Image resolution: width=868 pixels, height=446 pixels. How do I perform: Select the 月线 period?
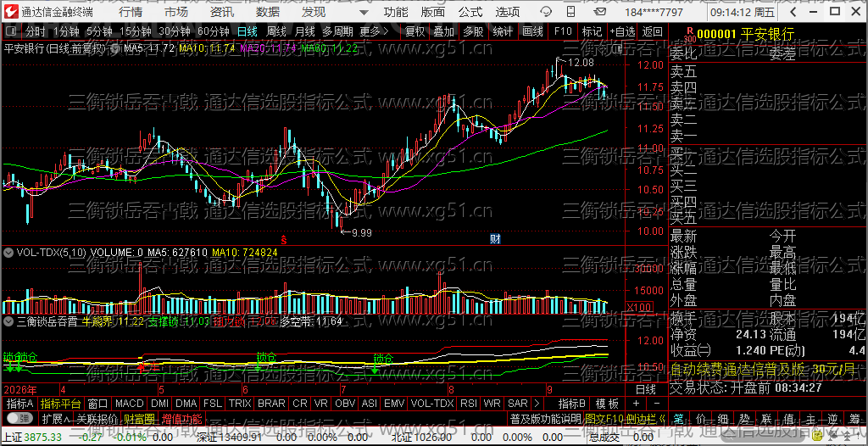tap(305, 31)
